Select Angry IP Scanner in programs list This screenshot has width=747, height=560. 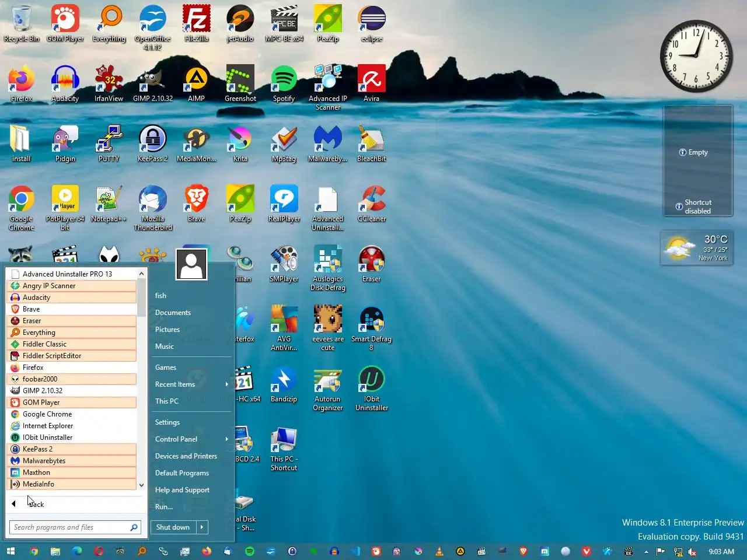pyautogui.click(x=72, y=286)
